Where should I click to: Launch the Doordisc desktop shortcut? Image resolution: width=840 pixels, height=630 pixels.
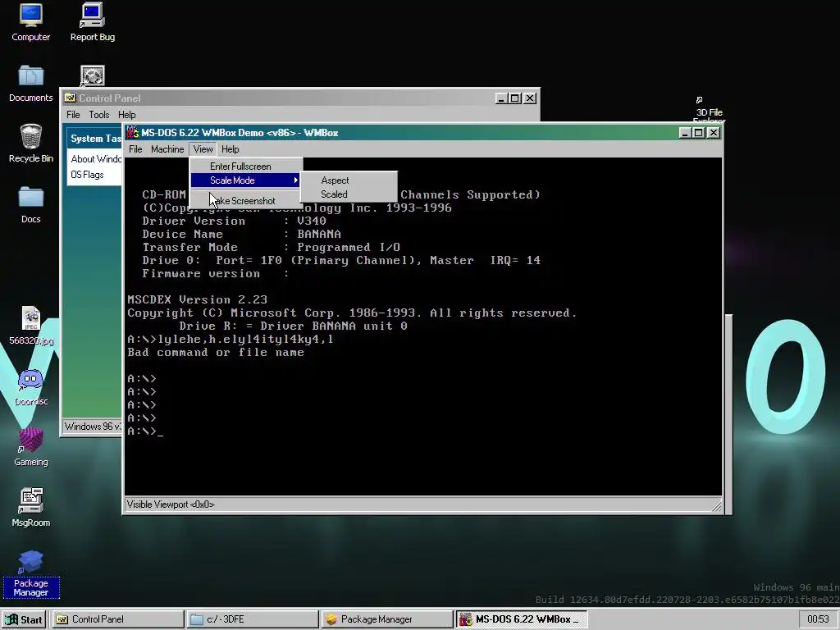click(x=30, y=387)
